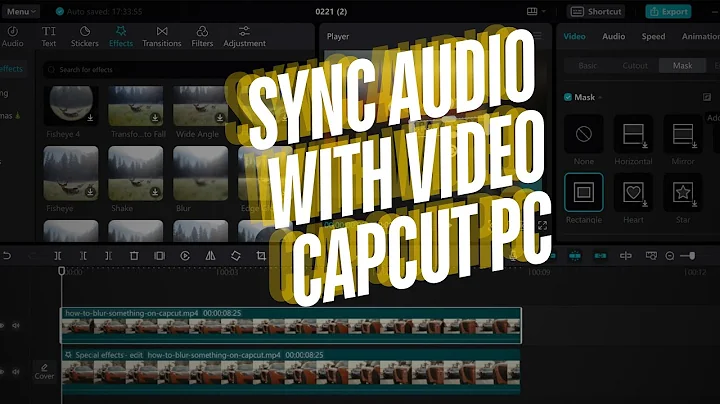Open the Adjustment tab

[244, 37]
